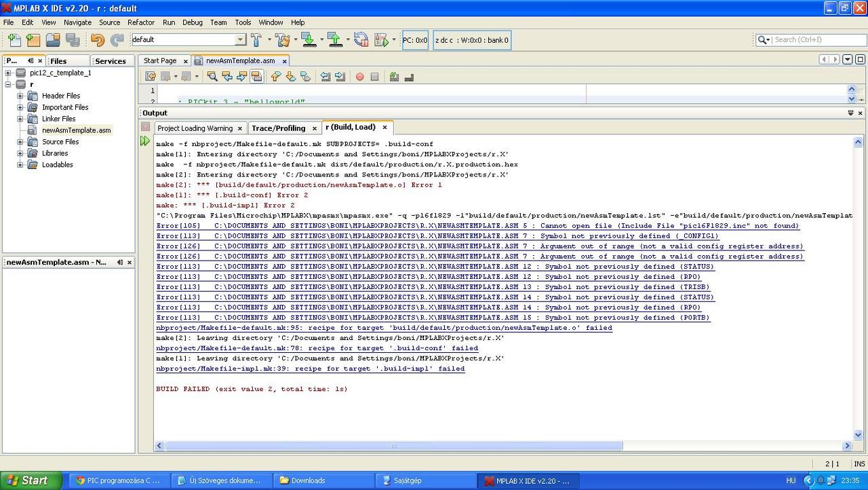
Task: Expand the pic12_c_template_1 project node
Action: [x=8, y=73]
